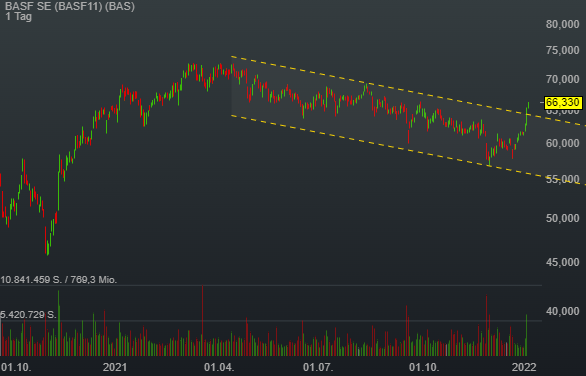The width and height of the screenshot is (586, 376).
Task: Click the 70,000 price axis label
Action: 562,79
